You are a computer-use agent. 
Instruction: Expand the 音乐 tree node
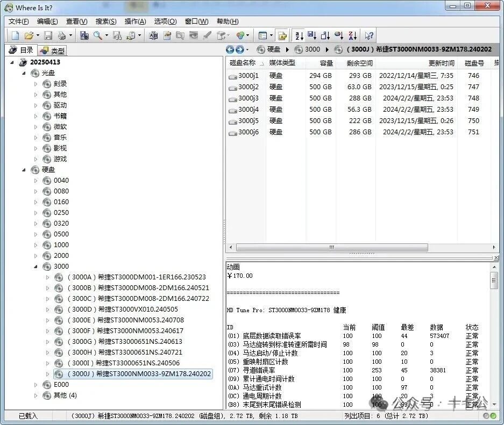coord(36,138)
